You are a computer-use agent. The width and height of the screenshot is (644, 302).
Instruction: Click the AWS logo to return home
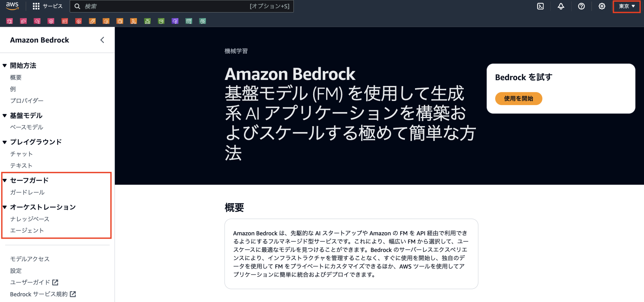tap(12, 6)
